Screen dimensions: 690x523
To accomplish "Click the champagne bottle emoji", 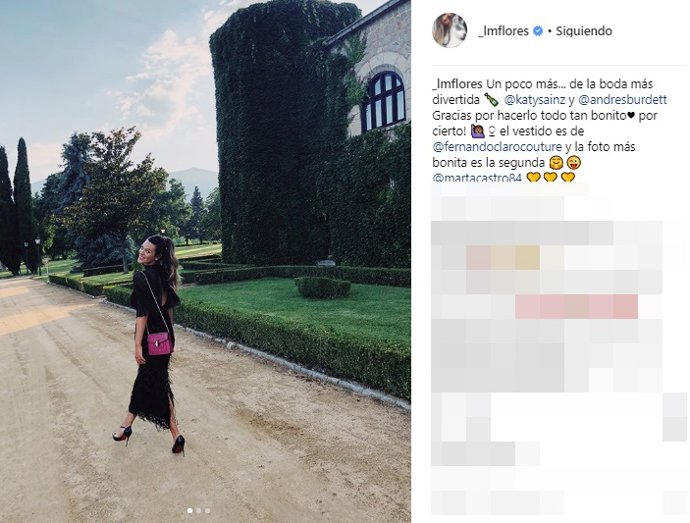I will point(491,99).
